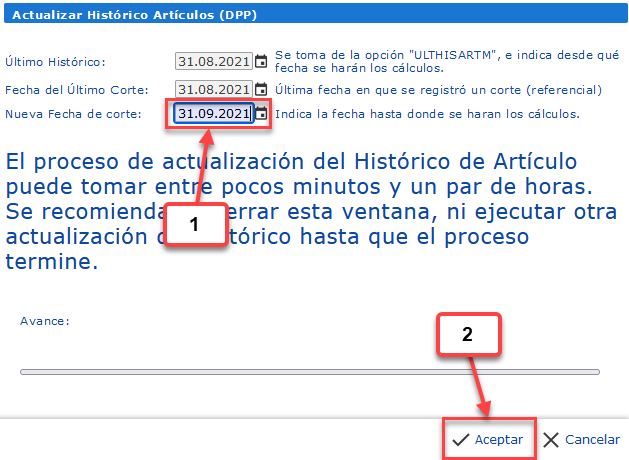
Task: Select the 'Nueva Fecha de corte:' label
Action: (x=73, y=114)
